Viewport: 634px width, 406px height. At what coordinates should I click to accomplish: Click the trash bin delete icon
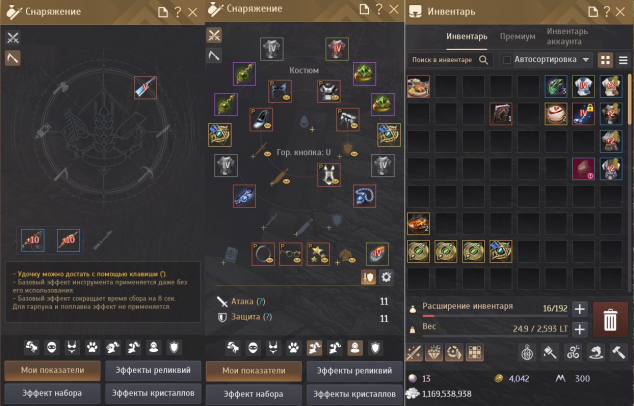(x=610, y=320)
